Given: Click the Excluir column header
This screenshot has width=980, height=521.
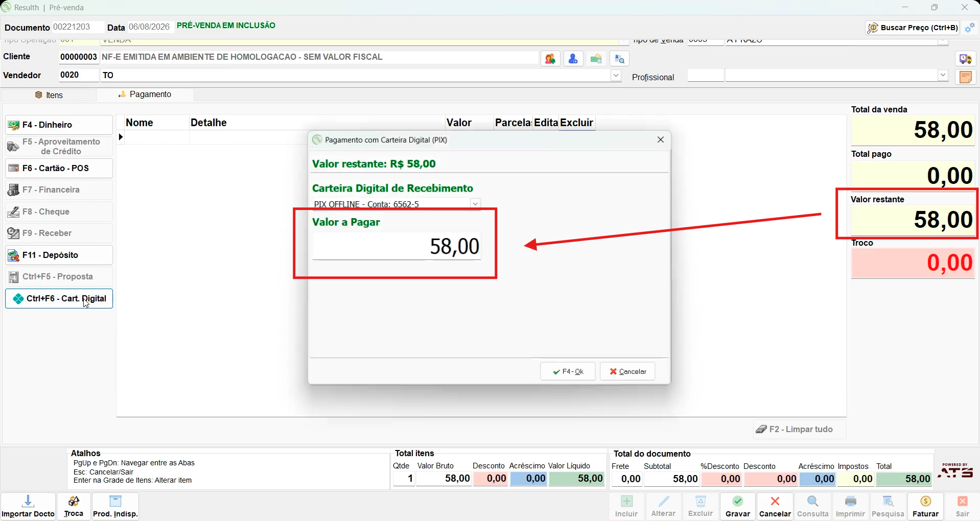Looking at the screenshot, I should point(577,123).
